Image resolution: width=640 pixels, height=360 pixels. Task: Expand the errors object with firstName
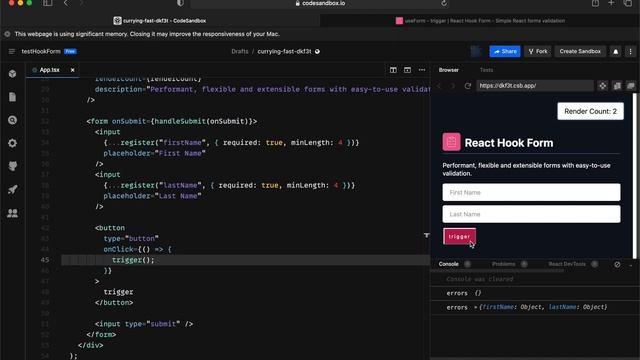(476, 307)
